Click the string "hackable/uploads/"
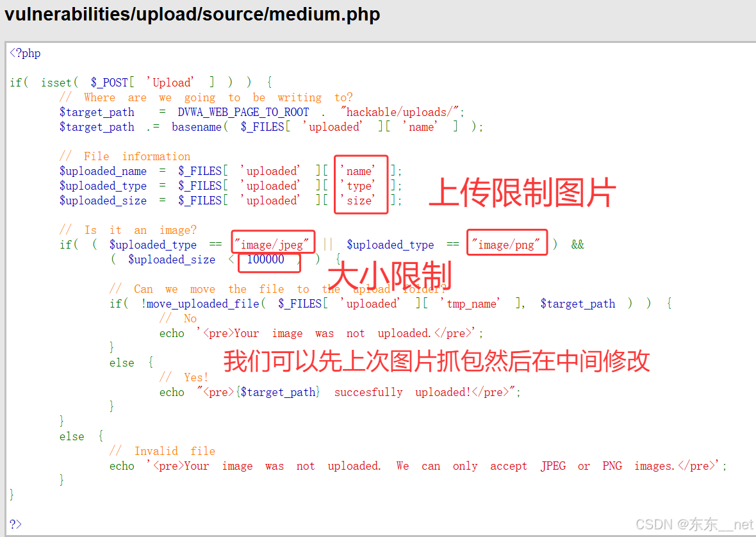This screenshot has width=756, height=537. (x=399, y=112)
